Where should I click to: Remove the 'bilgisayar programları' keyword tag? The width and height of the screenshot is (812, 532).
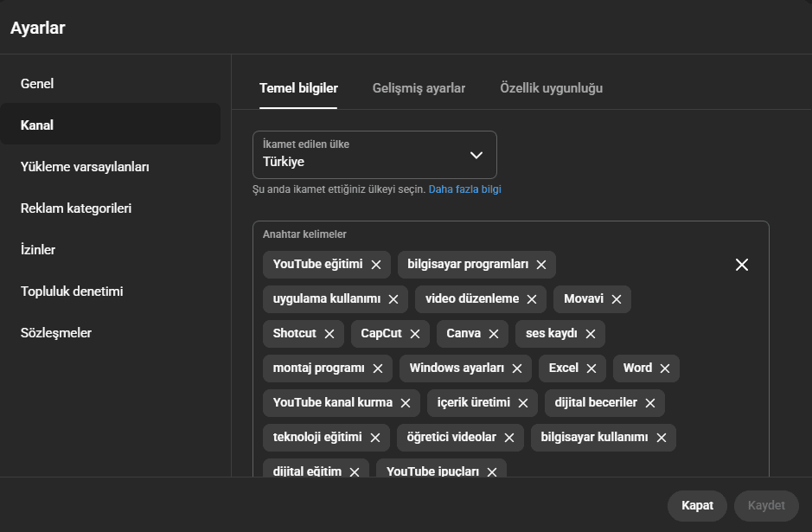tap(541, 265)
